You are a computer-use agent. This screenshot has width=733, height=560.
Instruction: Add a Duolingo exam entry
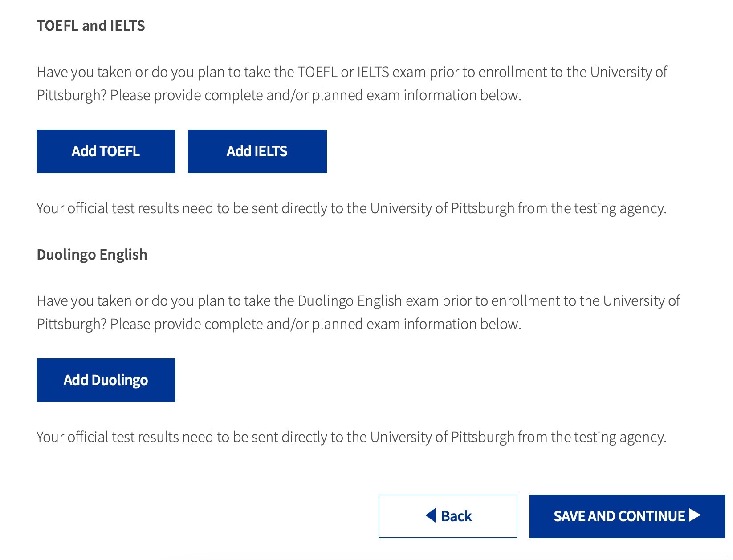(x=106, y=380)
